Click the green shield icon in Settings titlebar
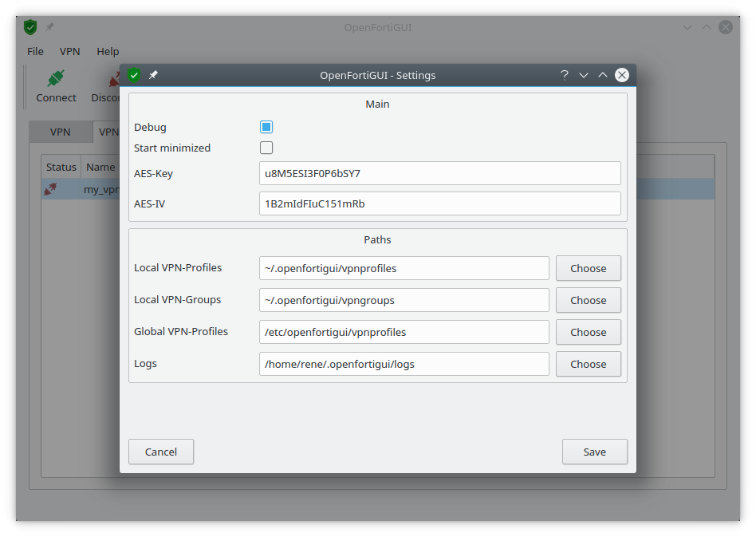This screenshot has height=537, width=756. 134,75
